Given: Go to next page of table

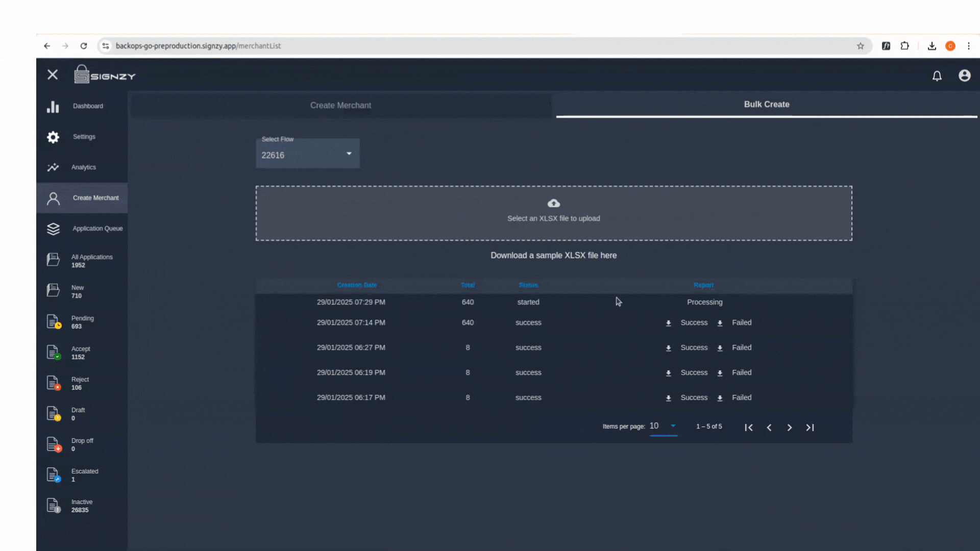Looking at the screenshot, I should tap(790, 428).
